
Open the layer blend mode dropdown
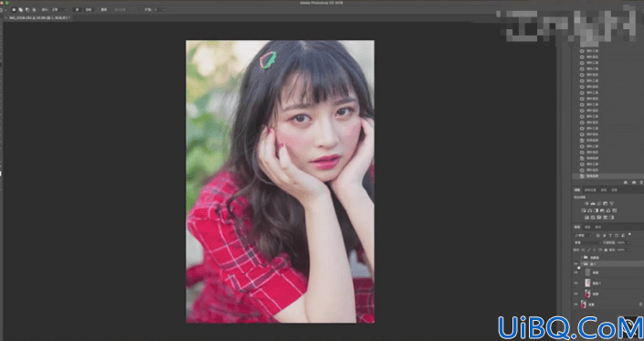coord(588,243)
